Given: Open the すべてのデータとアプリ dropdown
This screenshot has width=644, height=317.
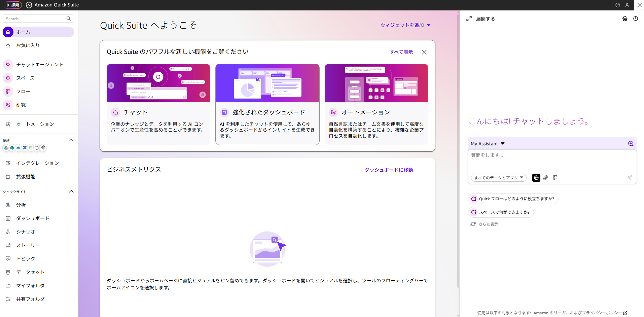Looking at the screenshot, I should click(x=498, y=178).
